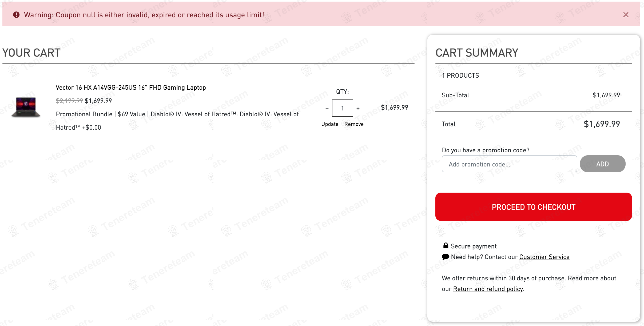Click the cart Total amount $1,699.99
This screenshot has width=644, height=326.
click(602, 124)
